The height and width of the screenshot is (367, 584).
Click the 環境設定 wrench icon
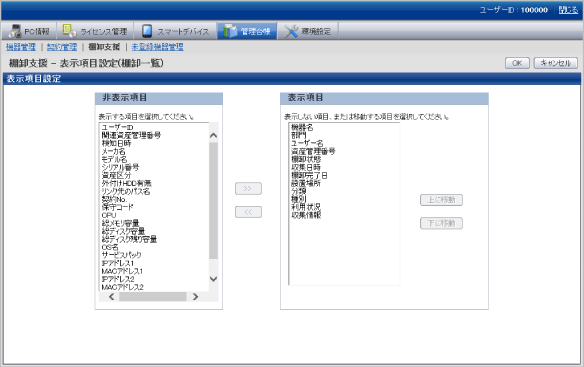pos(291,31)
